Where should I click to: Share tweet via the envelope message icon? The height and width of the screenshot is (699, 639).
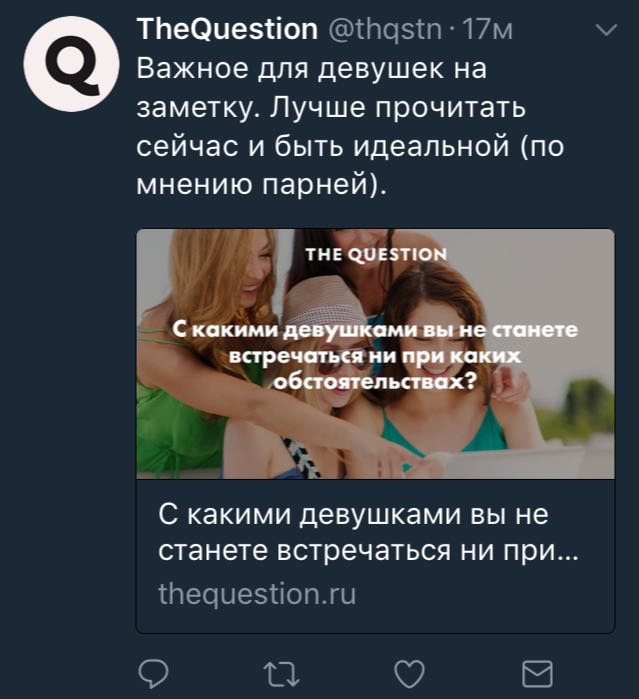[x=537, y=673]
